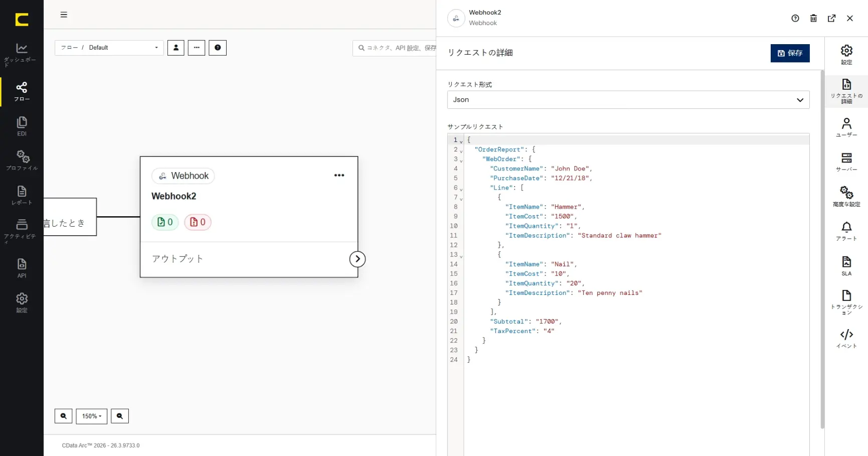Click the partially visible trigger node left of Webhook2
This screenshot has height=456, width=868.
(x=70, y=217)
